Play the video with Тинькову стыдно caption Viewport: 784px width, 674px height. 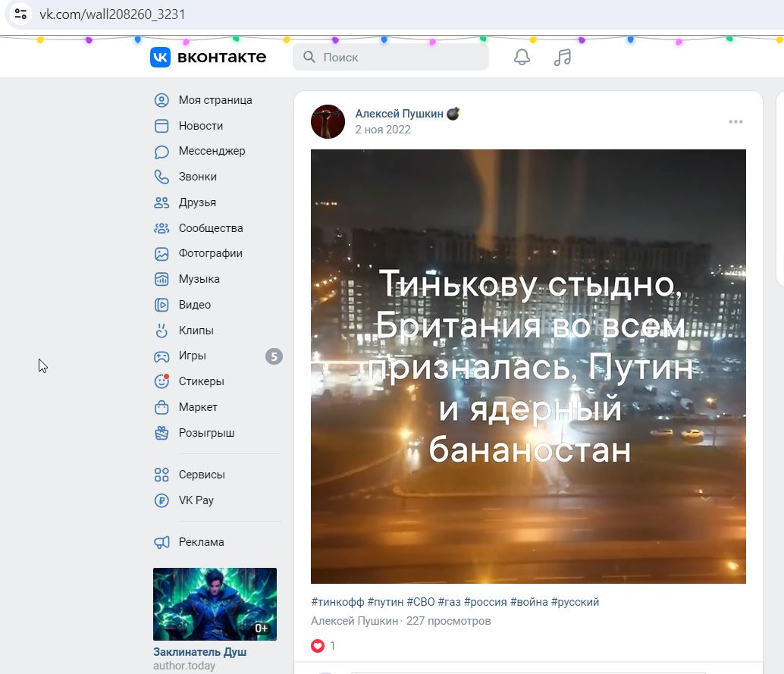pos(528,366)
